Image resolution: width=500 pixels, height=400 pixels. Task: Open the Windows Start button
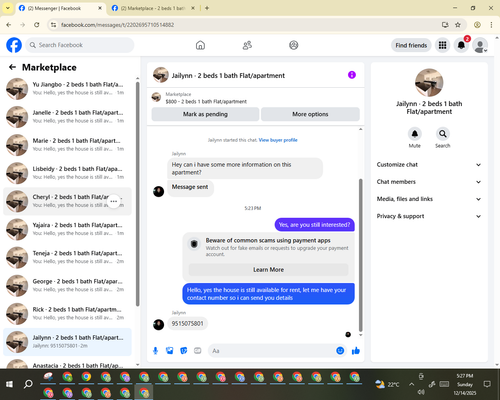coord(9,384)
